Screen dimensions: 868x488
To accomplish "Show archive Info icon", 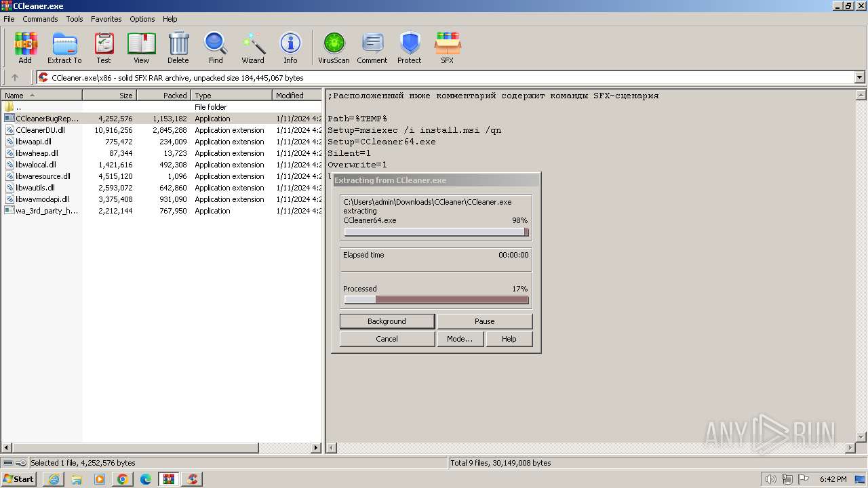I will [290, 47].
